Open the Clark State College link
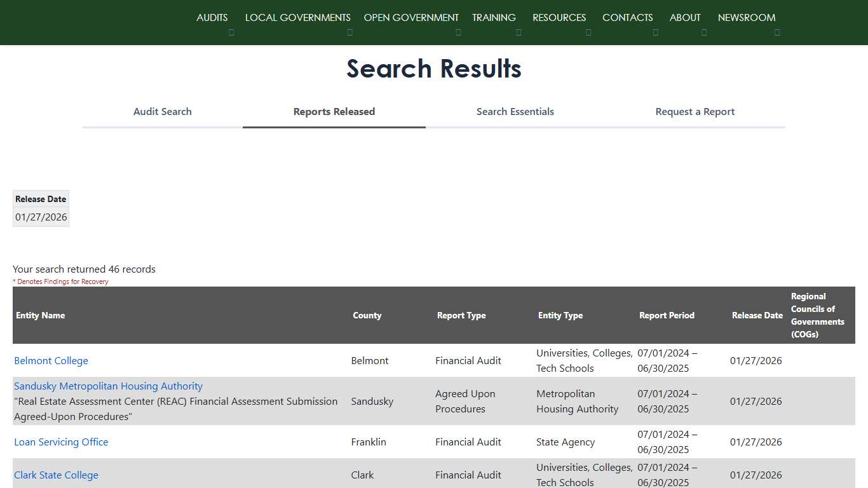Screen dimensions: 868x488 click(x=56, y=475)
